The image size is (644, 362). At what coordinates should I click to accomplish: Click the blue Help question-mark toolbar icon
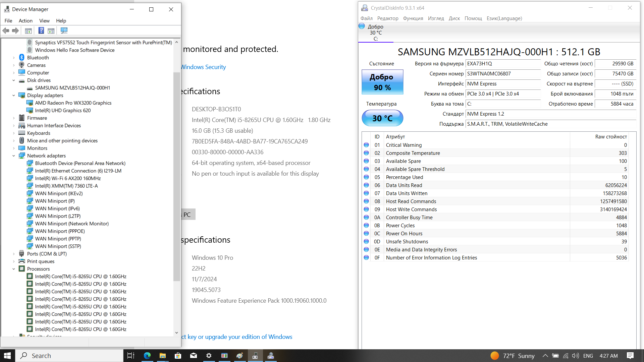[x=41, y=31]
